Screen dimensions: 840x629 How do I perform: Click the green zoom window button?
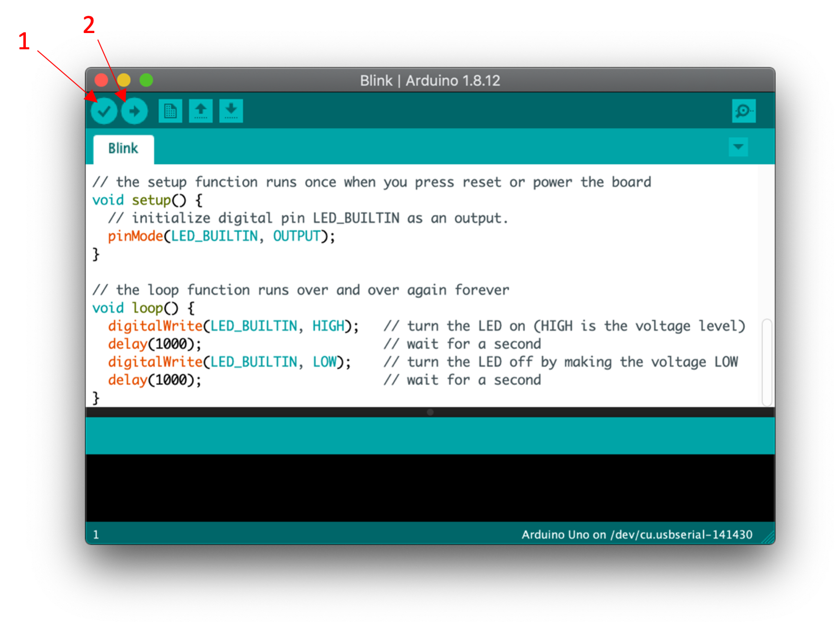[146, 80]
